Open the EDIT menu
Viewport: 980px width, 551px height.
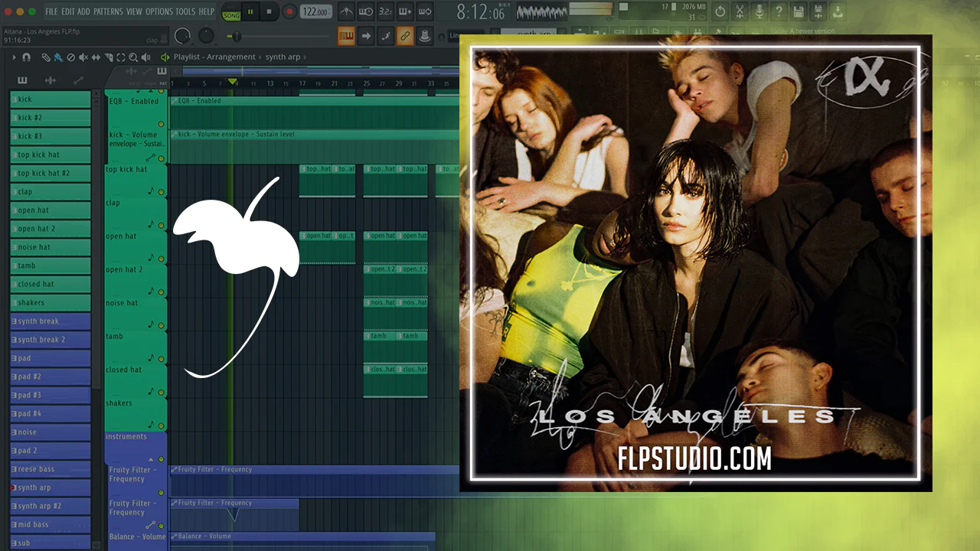tap(68, 11)
